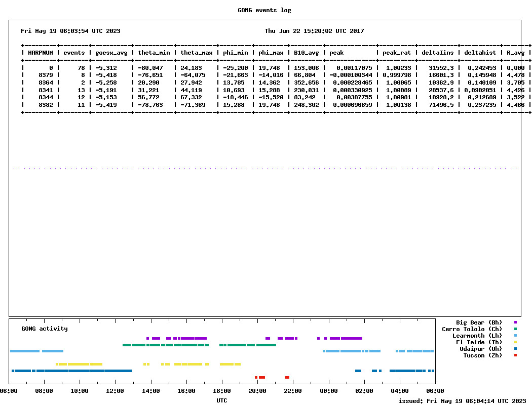Click the phi_max column header
This screenshot has width=532, height=405.
click(271, 53)
